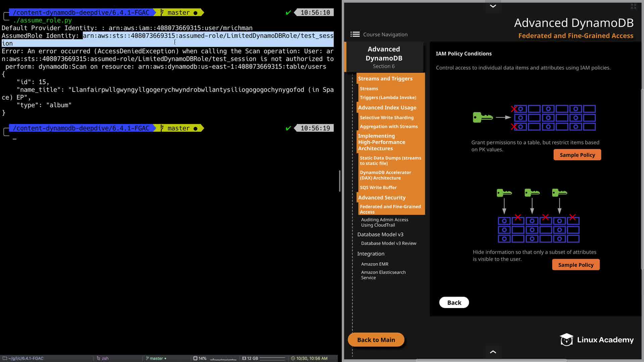Go Back to Main

pos(376,340)
